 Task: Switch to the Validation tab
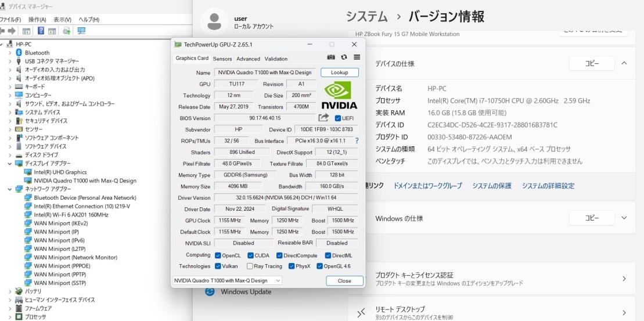tap(276, 59)
